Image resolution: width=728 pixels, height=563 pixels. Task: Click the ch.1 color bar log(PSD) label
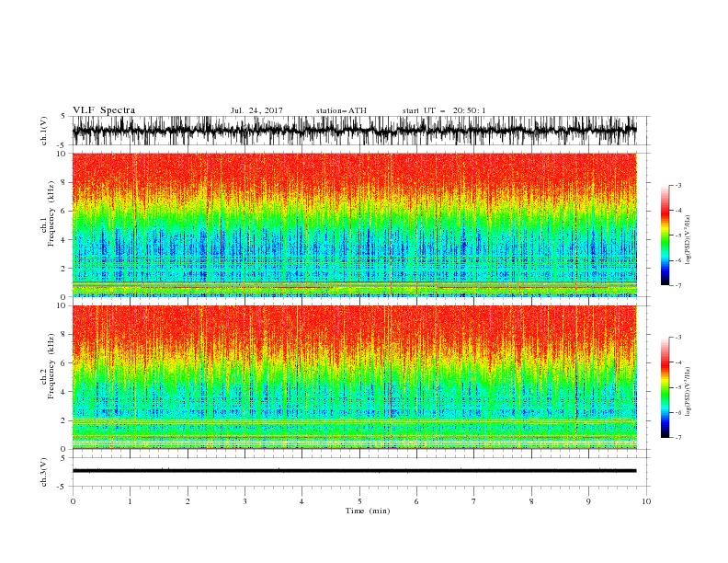point(688,239)
